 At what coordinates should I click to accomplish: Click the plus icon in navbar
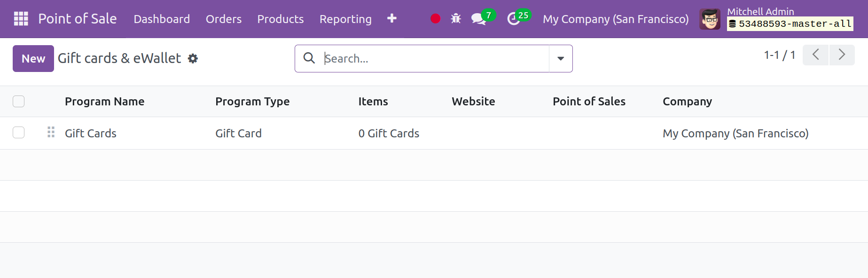(391, 18)
